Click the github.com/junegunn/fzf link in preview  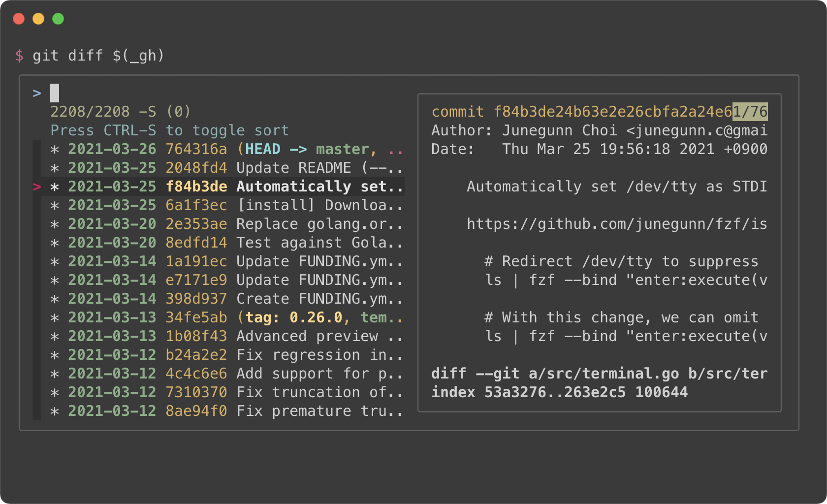pos(617,224)
